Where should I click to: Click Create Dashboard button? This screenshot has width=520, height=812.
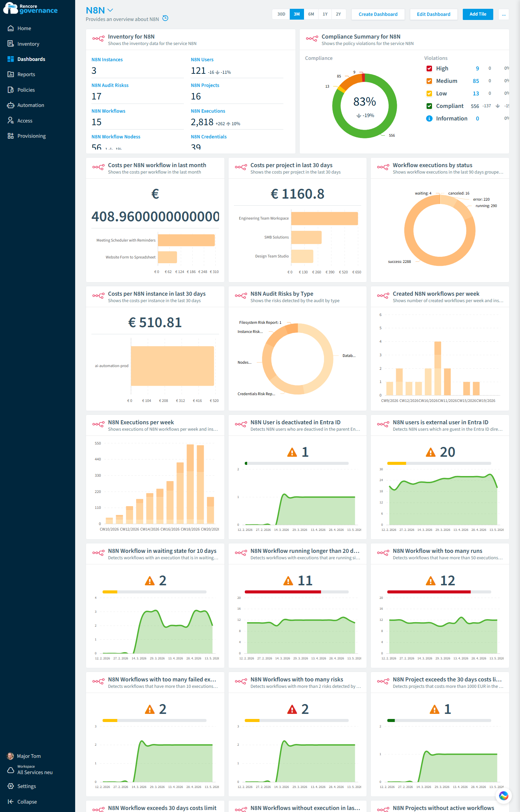click(x=378, y=14)
